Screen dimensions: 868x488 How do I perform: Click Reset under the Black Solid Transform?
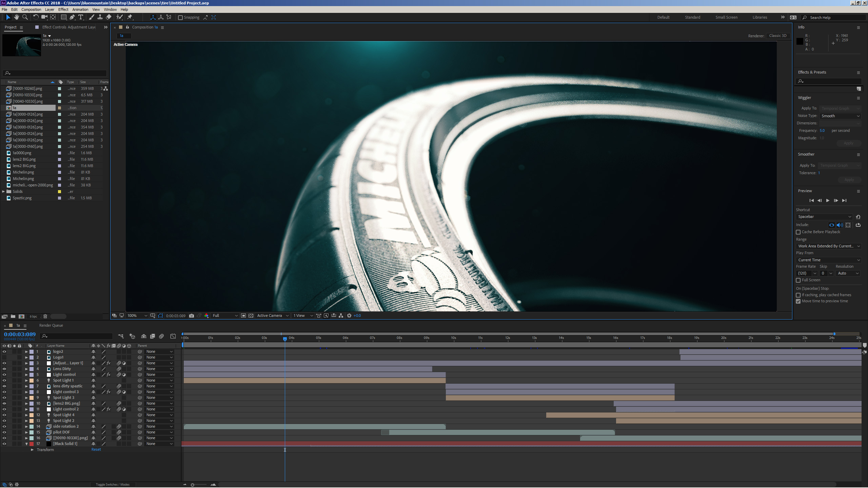click(96, 449)
